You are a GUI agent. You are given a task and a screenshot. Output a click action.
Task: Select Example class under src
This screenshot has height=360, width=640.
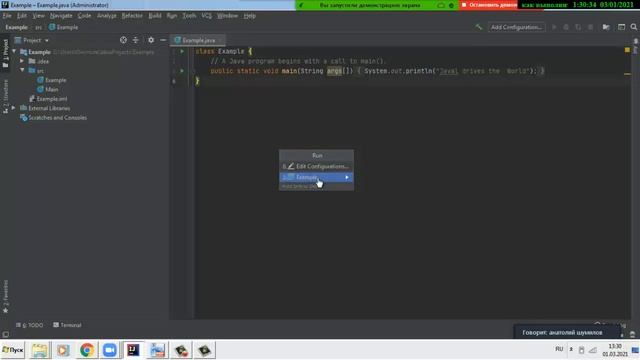(x=52, y=80)
